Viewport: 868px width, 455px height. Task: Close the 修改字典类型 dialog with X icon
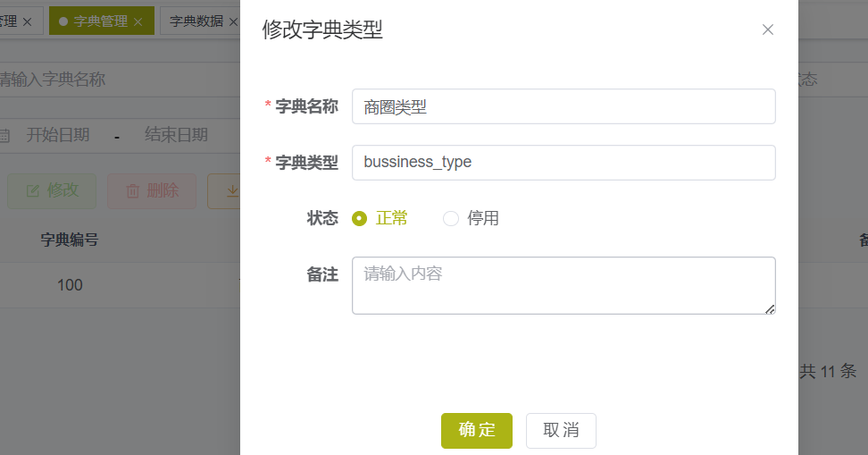(767, 29)
